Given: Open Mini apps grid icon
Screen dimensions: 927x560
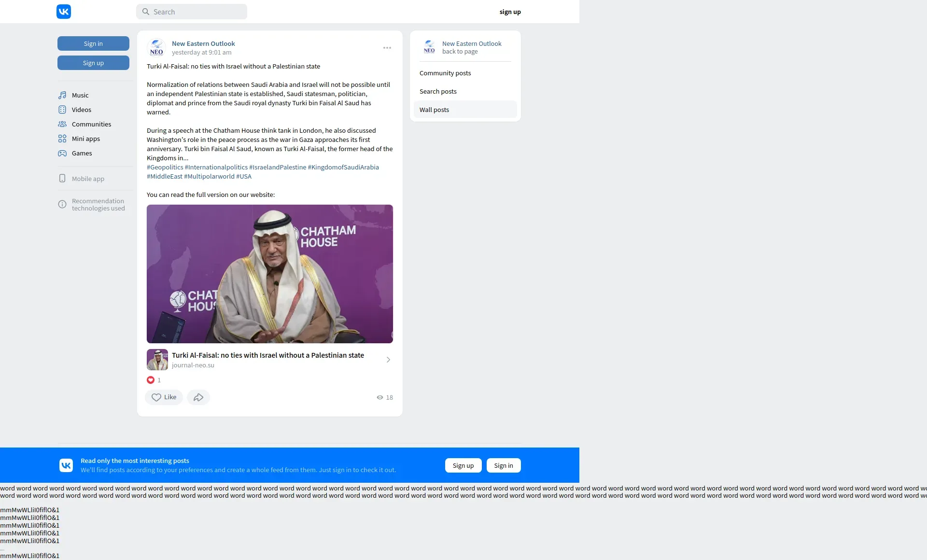Looking at the screenshot, I should (x=62, y=139).
